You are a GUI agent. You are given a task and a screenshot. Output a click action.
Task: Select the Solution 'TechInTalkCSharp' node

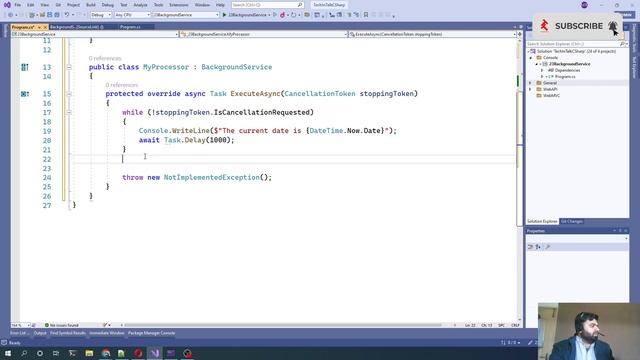576,51
